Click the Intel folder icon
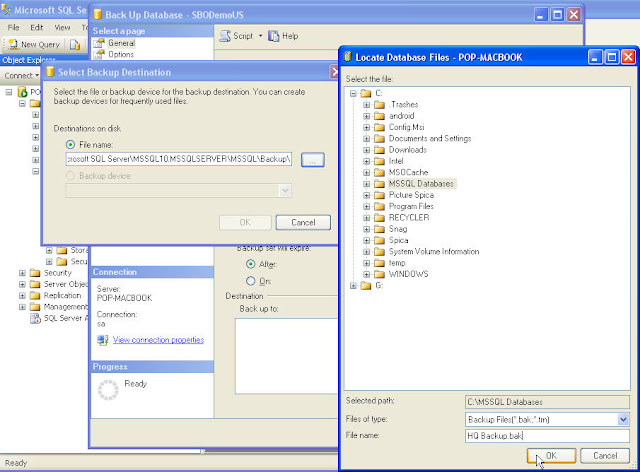640x472 pixels. tap(380, 161)
